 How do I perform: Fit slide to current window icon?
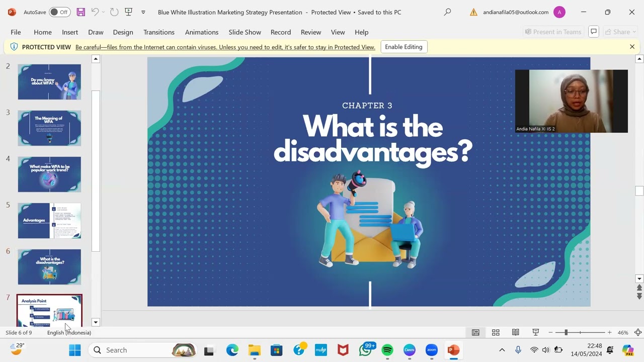(x=638, y=332)
